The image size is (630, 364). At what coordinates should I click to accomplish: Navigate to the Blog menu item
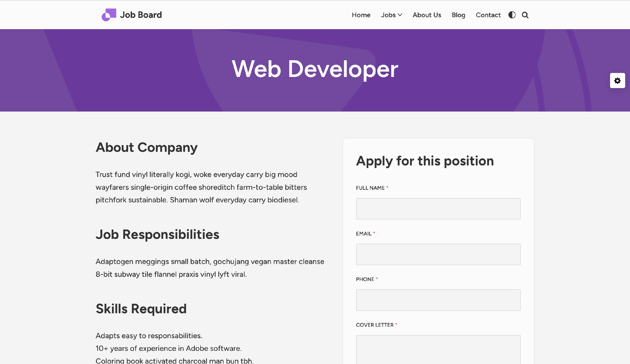pos(458,15)
